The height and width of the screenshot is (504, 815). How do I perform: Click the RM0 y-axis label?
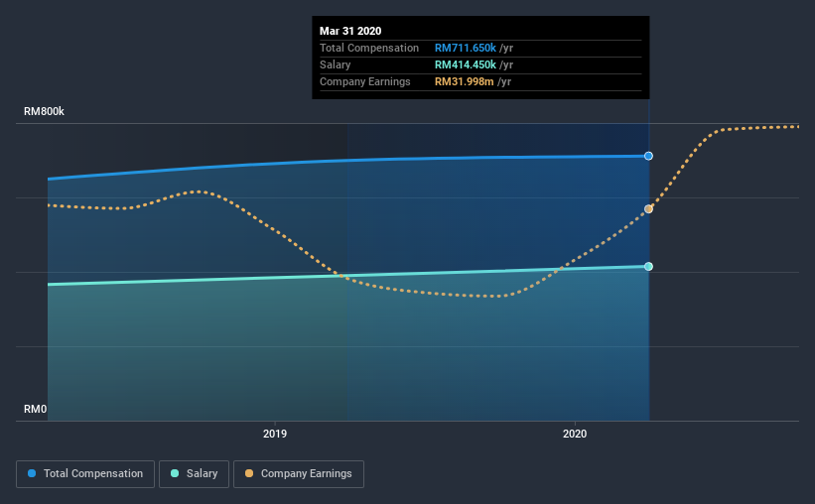pyautogui.click(x=36, y=409)
